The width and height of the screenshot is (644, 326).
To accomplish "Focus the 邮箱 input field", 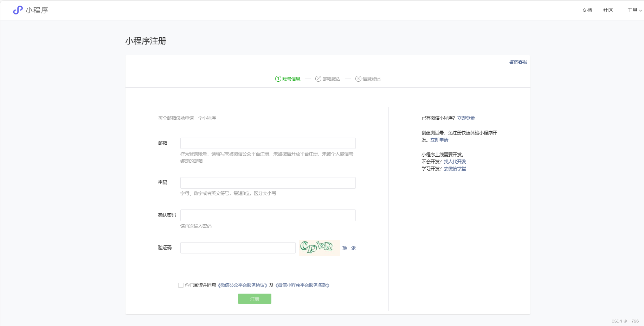I will (x=268, y=143).
